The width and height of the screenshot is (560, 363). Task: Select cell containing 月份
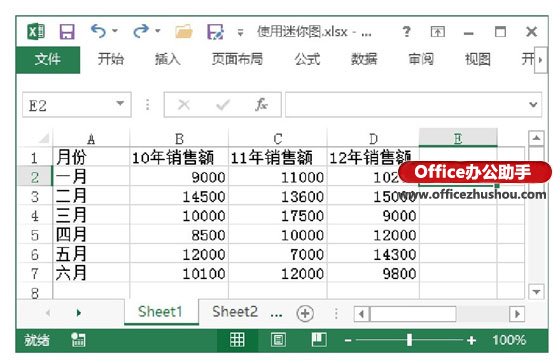point(91,158)
